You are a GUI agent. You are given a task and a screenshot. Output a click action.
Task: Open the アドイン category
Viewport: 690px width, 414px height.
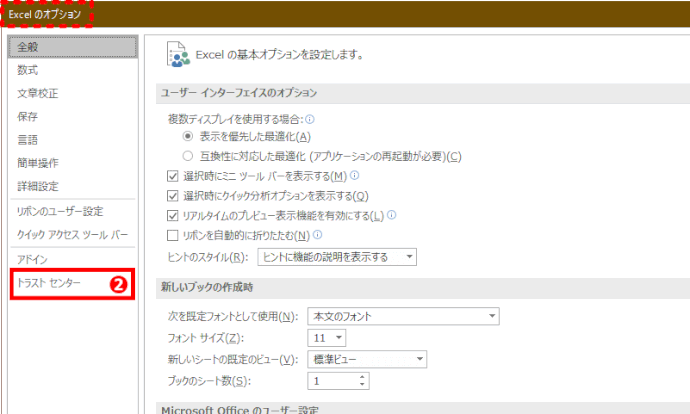(x=32, y=260)
